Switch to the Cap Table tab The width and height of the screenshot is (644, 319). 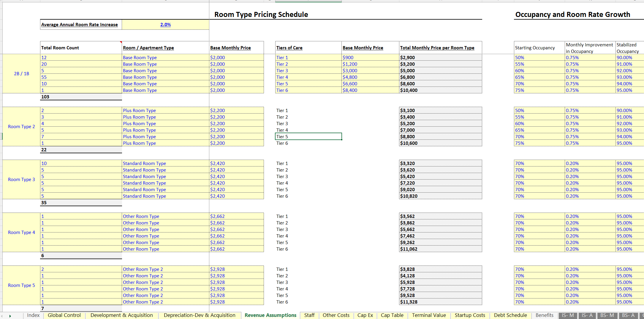click(392, 315)
